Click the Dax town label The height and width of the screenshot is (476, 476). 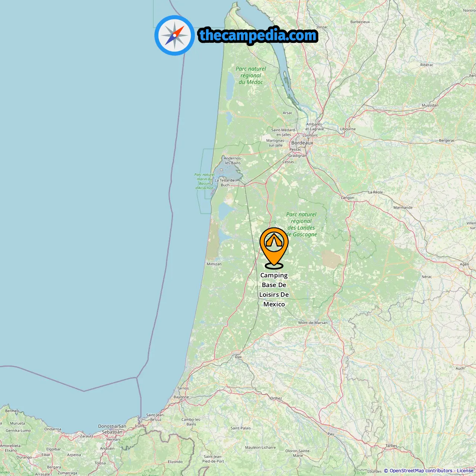pyautogui.click(x=238, y=357)
